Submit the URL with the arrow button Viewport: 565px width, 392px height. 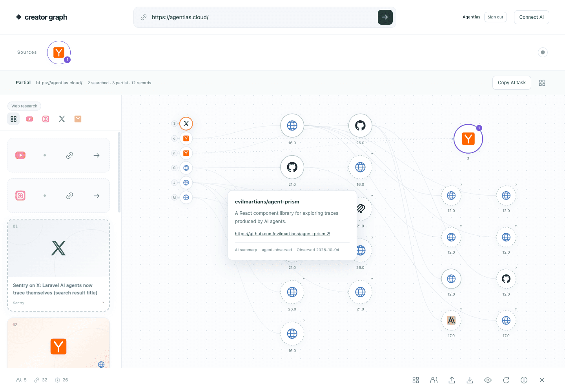[385, 17]
